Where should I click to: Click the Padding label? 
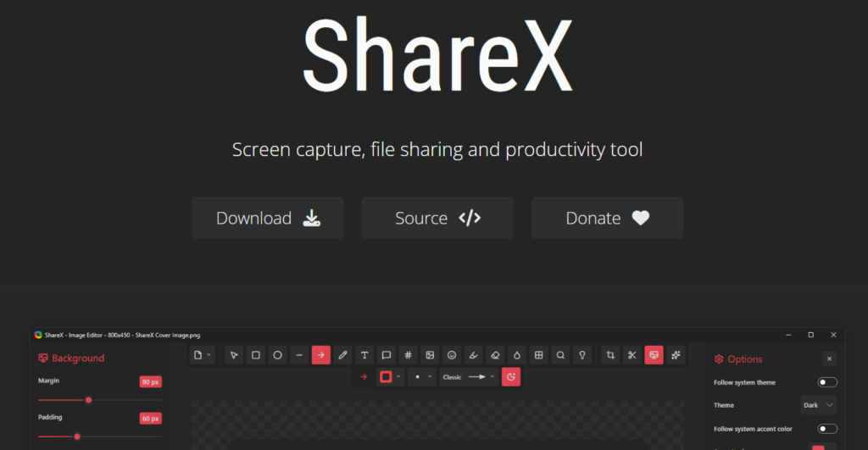point(50,417)
